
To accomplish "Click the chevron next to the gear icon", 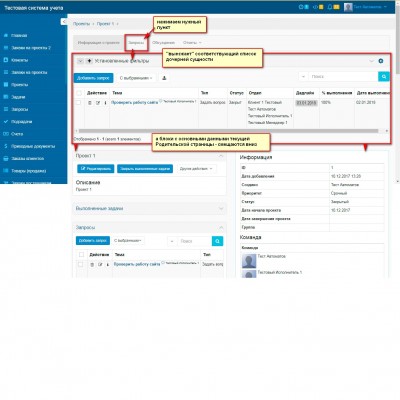I will click(371, 61).
